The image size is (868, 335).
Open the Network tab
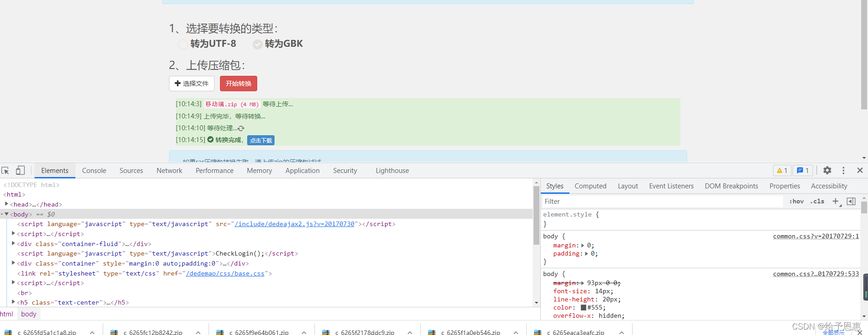[169, 171]
